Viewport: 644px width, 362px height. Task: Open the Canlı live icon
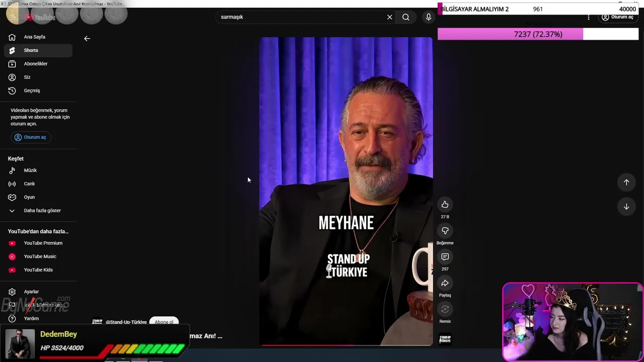pyautogui.click(x=12, y=184)
